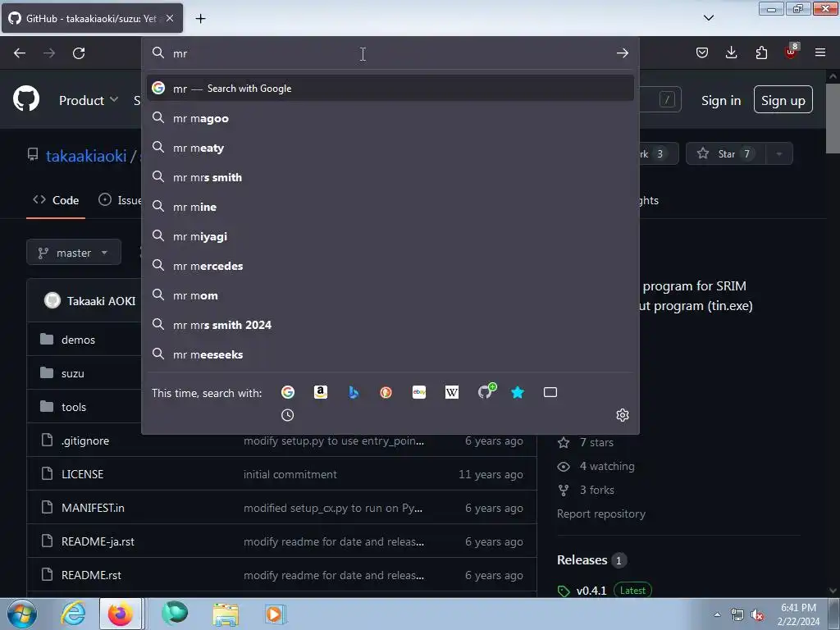The height and width of the screenshot is (630, 840).
Task: Open new tab with plus button
Action: pos(200,19)
